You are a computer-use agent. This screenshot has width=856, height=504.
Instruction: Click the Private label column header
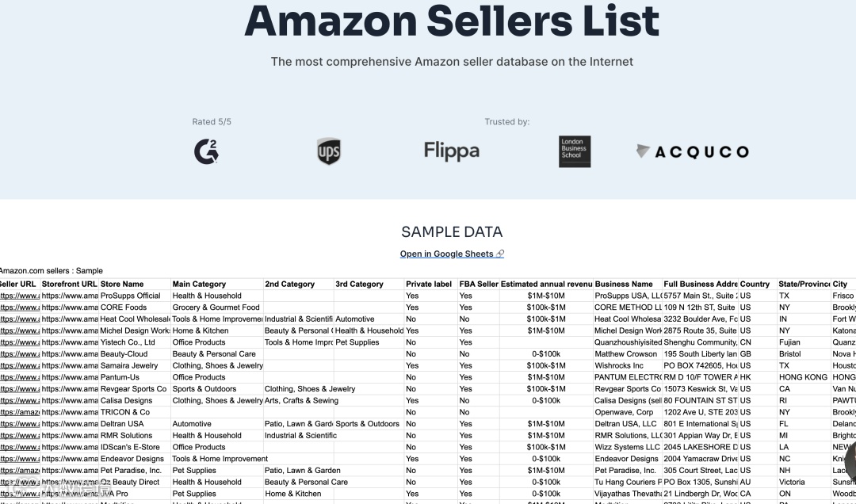coord(429,284)
